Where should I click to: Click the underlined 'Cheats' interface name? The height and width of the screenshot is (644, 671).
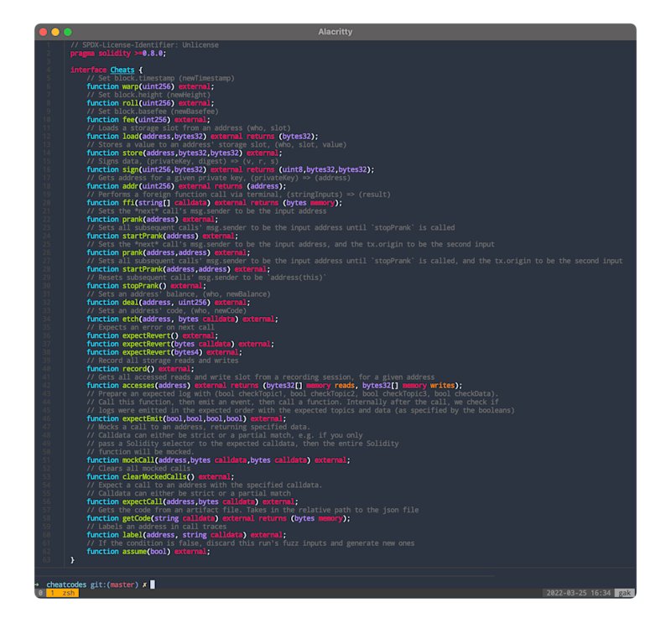pos(122,70)
